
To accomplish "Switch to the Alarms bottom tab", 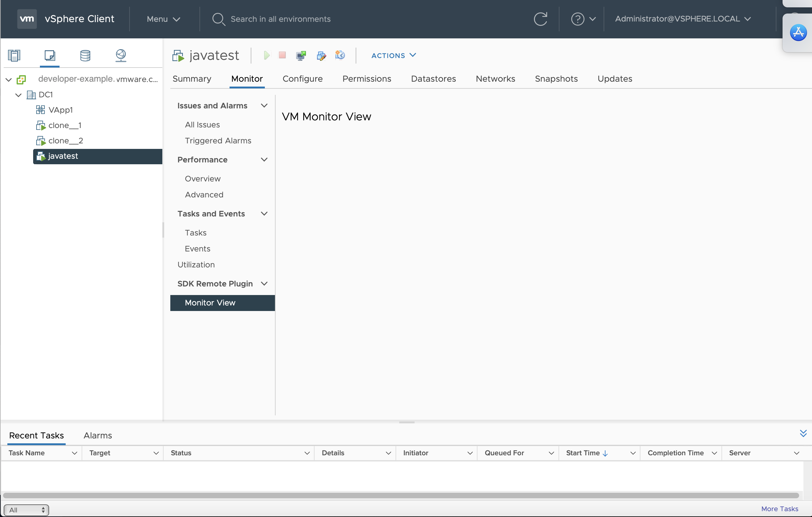I will point(98,436).
